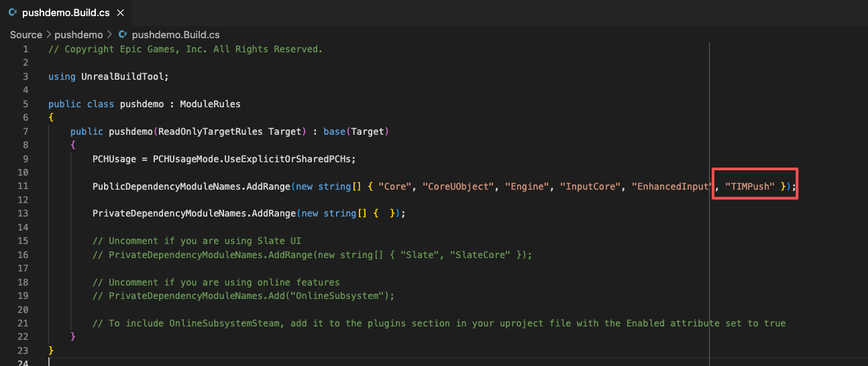Click the C# icon in the breadcrumb path
Viewport: 868px width, 366px height.
pyautogui.click(x=122, y=35)
